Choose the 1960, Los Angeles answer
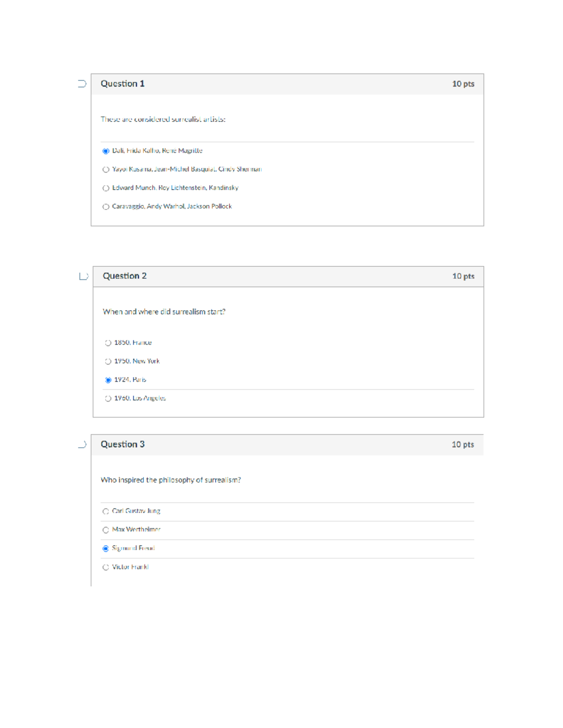The height and width of the screenshot is (728, 563). (108, 398)
